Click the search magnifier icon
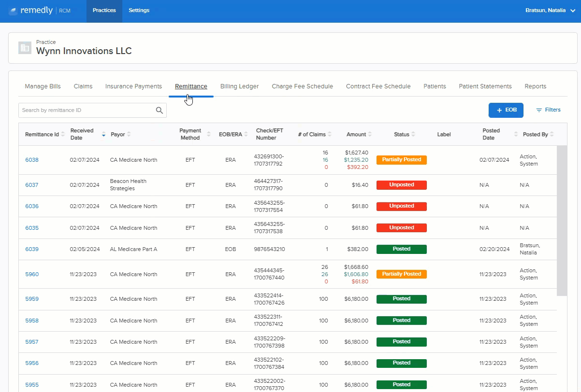581x392 pixels. tap(160, 111)
